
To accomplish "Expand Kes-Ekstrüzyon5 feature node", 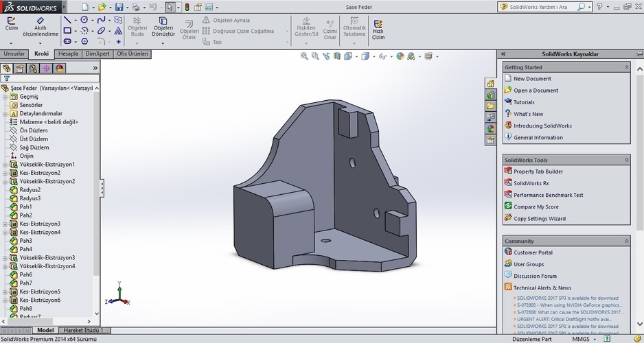I will tap(5, 292).
